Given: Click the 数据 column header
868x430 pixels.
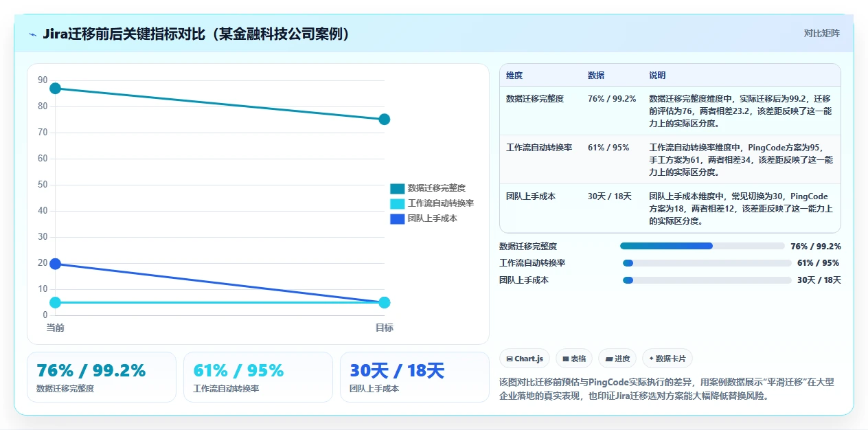Looking at the screenshot, I should (x=596, y=76).
